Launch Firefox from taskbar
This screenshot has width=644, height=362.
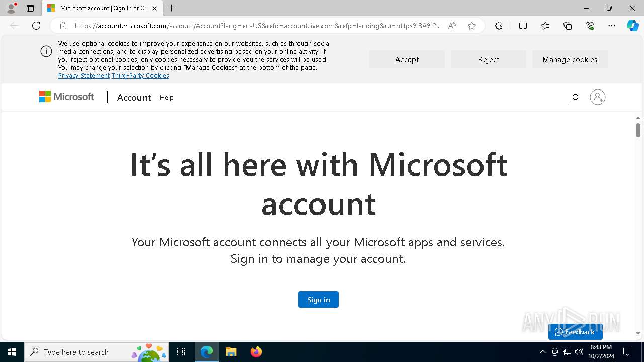coord(256,352)
